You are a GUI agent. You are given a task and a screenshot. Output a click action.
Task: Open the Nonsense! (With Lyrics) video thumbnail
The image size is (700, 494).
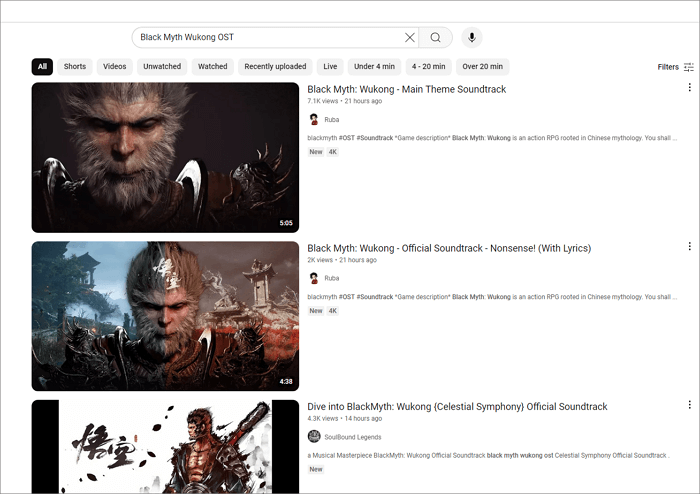pyautogui.click(x=165, y=316)
